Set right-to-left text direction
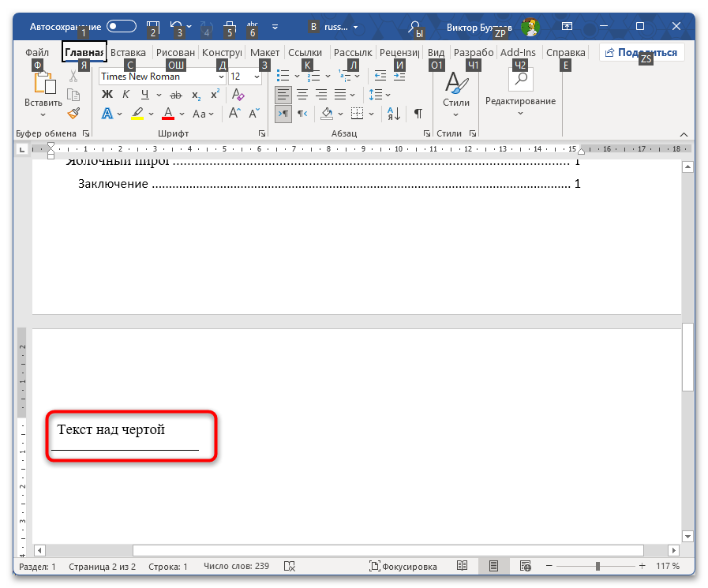708x588 pixels. coord(302,114)
